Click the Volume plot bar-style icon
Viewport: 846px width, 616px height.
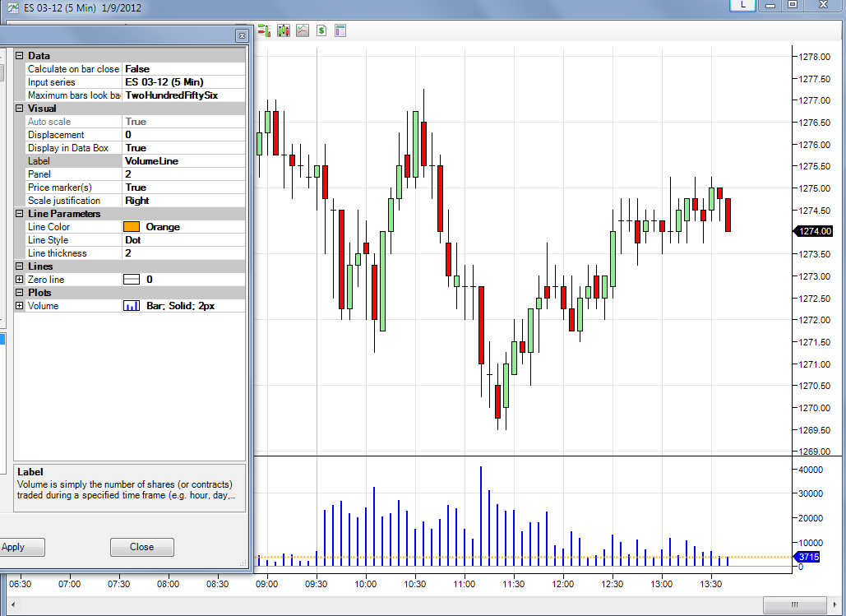[132, 306]
